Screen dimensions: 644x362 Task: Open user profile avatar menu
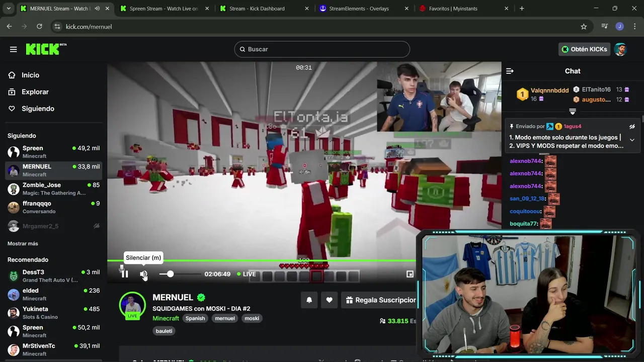620,49
